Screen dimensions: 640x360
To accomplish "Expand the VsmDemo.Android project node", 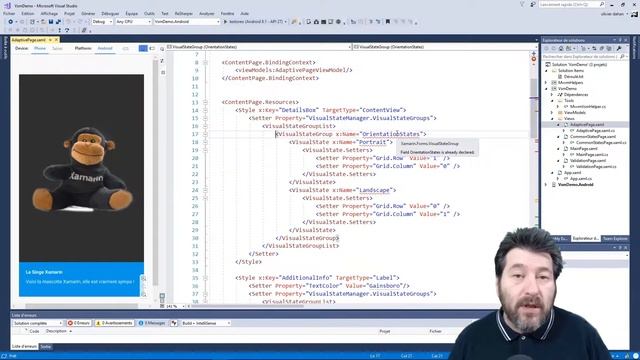I will click(547, 184).
